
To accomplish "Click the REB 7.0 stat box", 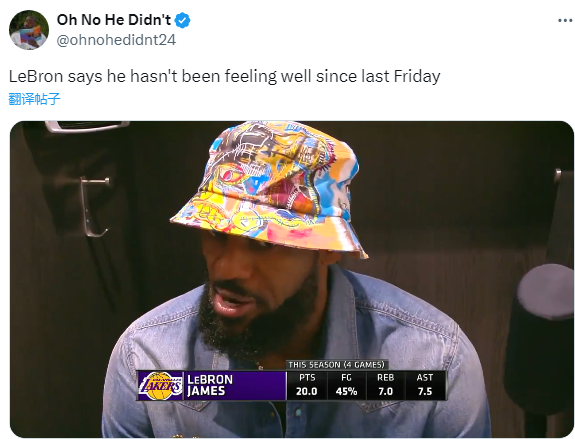I will point(385,385).
